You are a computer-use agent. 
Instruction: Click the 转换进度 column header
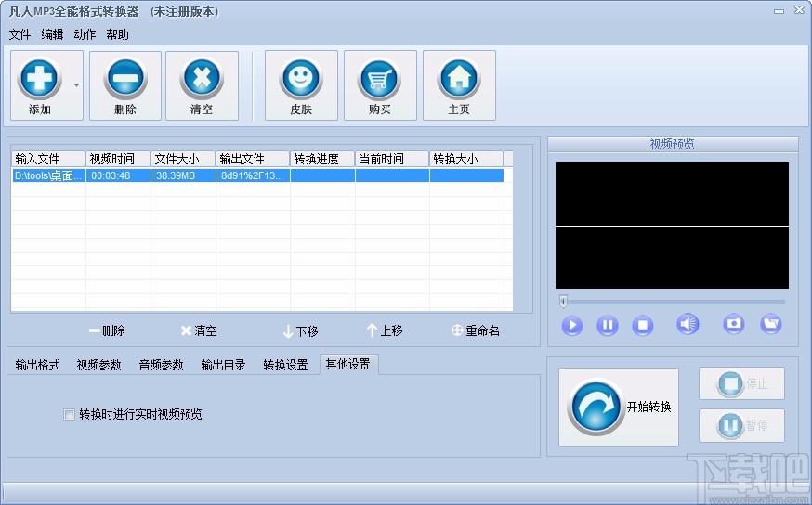click(x=322, y=159)
